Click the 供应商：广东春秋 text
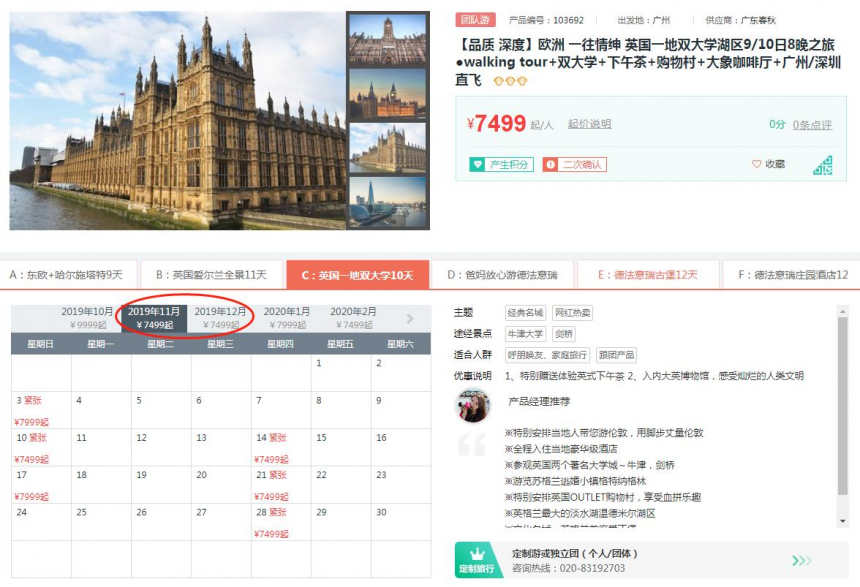 pos(740,20)
